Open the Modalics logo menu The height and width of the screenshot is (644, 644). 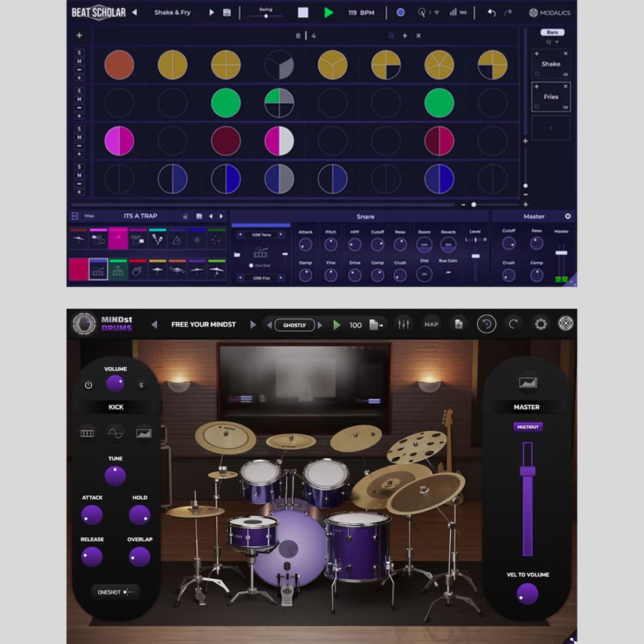550,12
